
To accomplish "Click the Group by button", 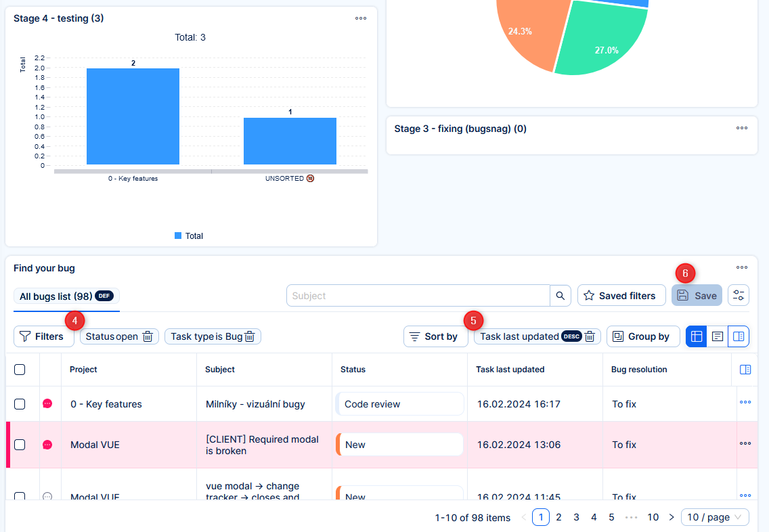I will (x=642, y=336).
